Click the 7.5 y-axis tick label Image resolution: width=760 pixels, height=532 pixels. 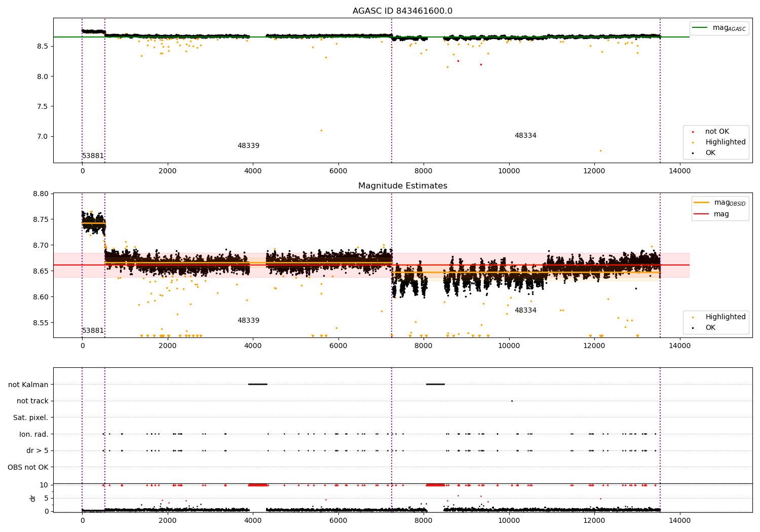point(42,106)
